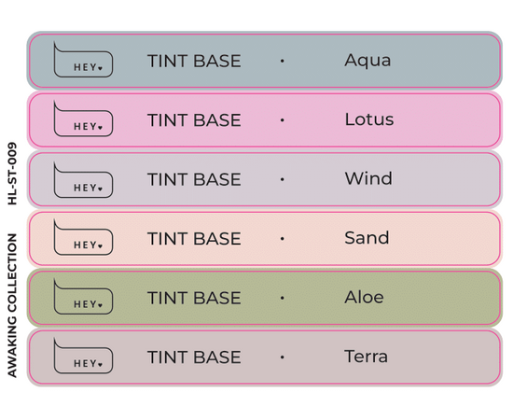This screenshot has height=420, width=513.
Task: Click the HEY logo on Sand row
Action: coord(83,237)
